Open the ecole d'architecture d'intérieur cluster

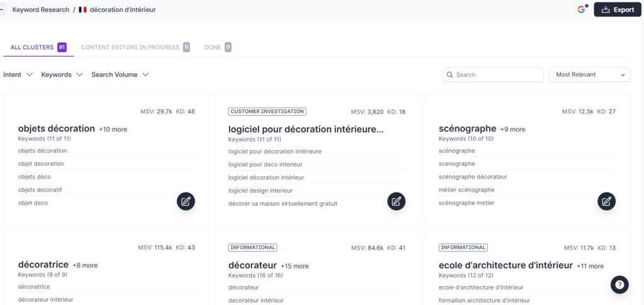point(506,265)
